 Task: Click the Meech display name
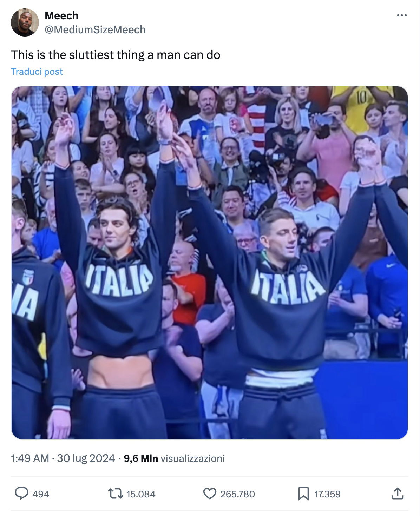click(x=61, y=16)
